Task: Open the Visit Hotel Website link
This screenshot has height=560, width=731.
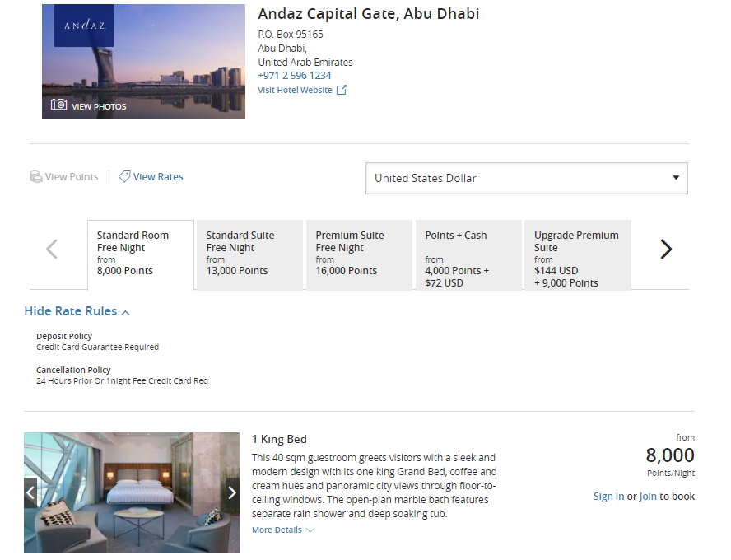Action: pos(295,90)
